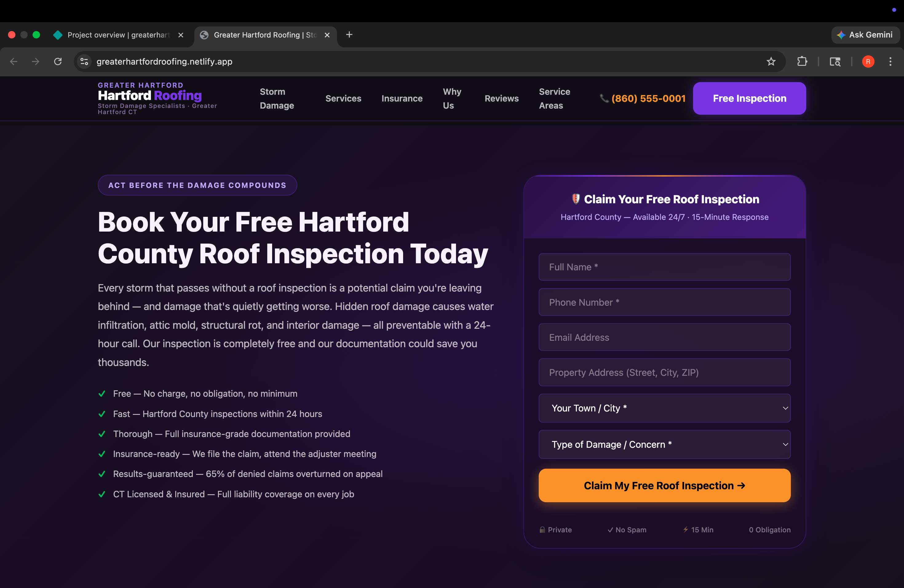This screenshot has width=904, height=588.
Task: Click the red macOS close window button
Action: [12, 35]
